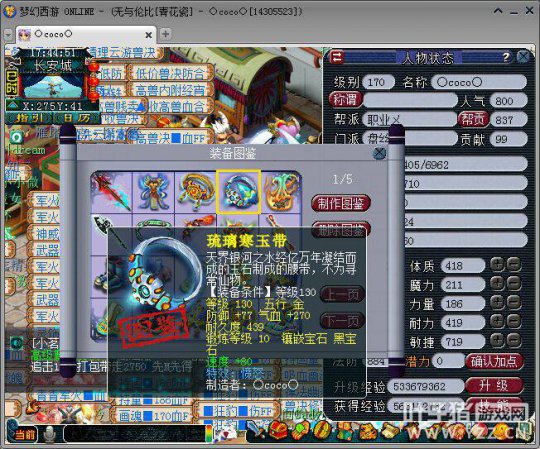The height and width of the screenshot is (449, 540).
Task: Click the swap arrows icon in 人物状态 header
Action: click(x=337, y=57)
